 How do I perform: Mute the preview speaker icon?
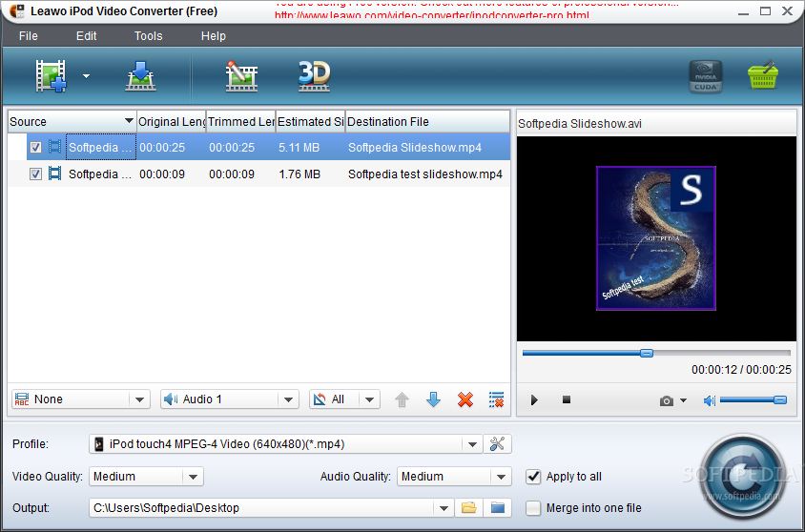[x=709, y=400]
